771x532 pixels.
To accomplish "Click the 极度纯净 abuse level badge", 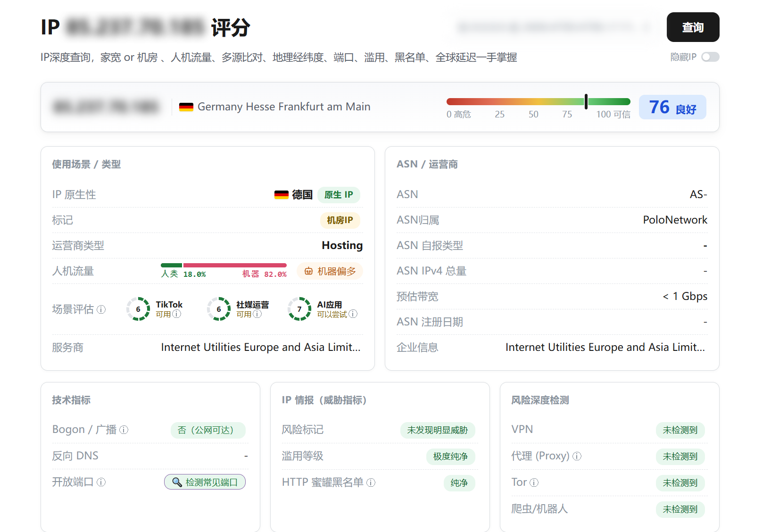I will click(450, 457).
